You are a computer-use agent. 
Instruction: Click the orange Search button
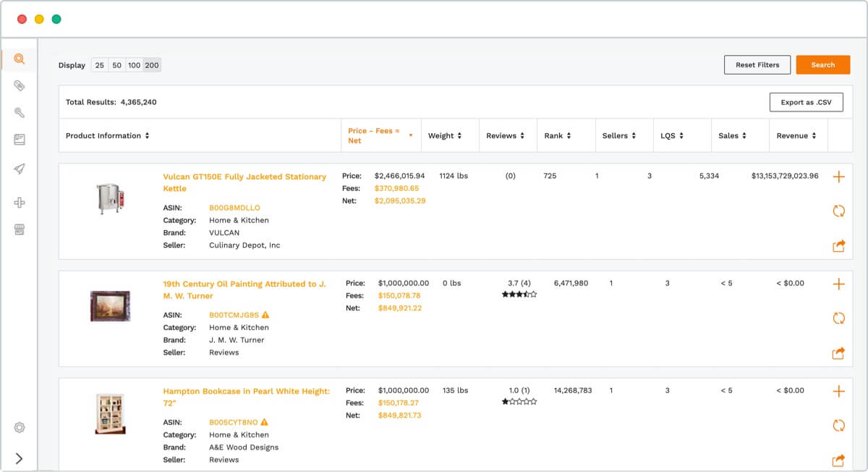pos(823,65)
